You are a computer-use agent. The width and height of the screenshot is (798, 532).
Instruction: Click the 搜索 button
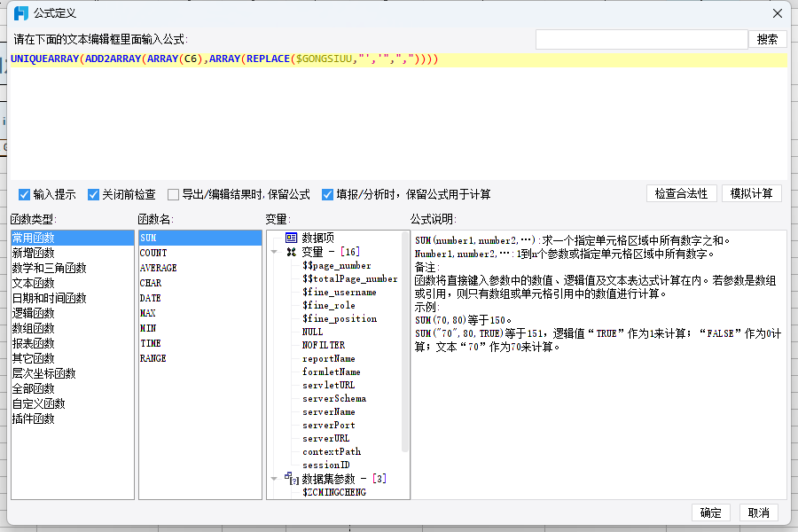(x=768, y=40)
